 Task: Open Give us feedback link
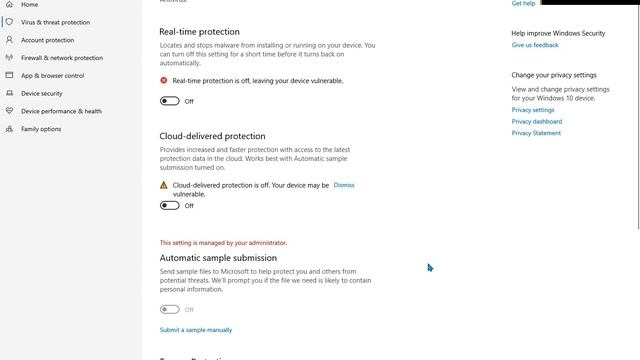535,45
